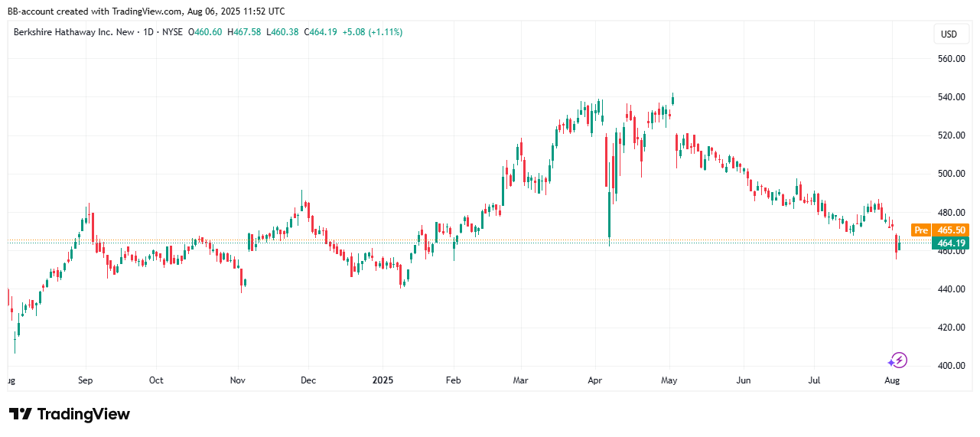Click the high value H467.58
The width and height of the screenshot is (980, 437).
click(244, 32)
